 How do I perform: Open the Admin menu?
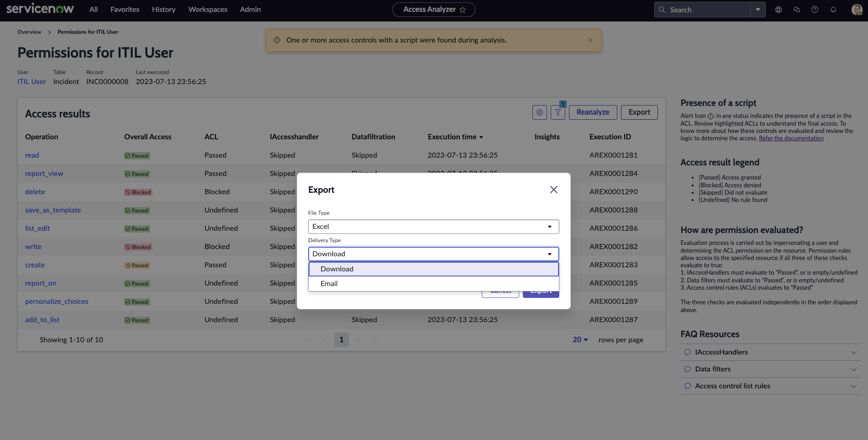pyautogui.click(x=250, y=10)
